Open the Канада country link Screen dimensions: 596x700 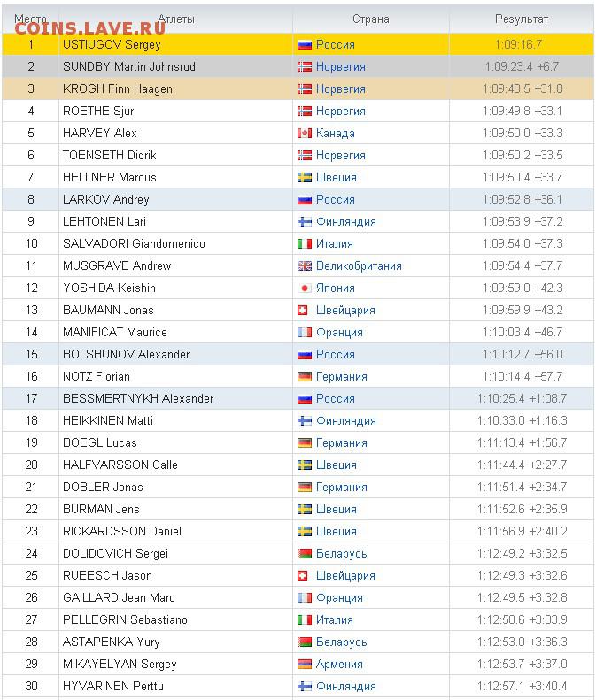tap(335, 133)
